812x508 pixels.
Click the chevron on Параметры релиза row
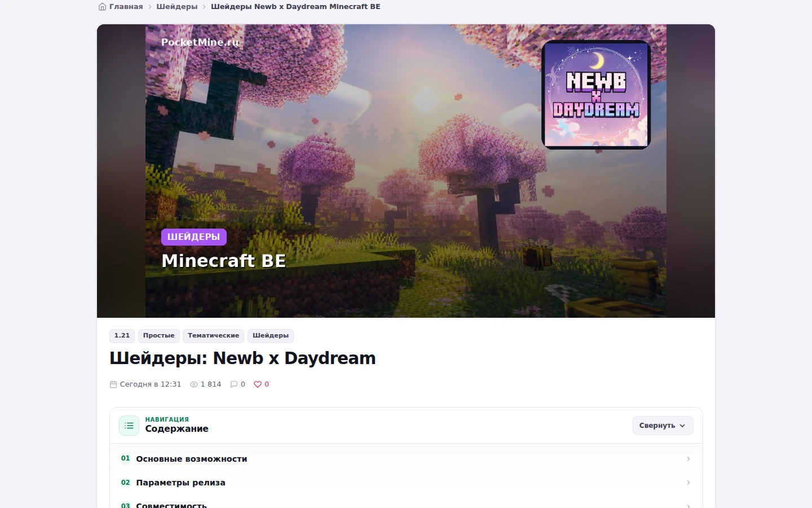click(689, 483)
